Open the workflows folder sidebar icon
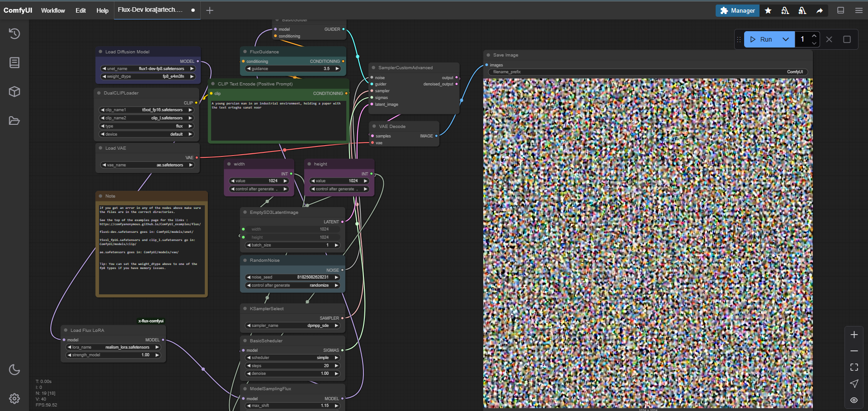The image size is (868, 411). [x=14, y=121]
